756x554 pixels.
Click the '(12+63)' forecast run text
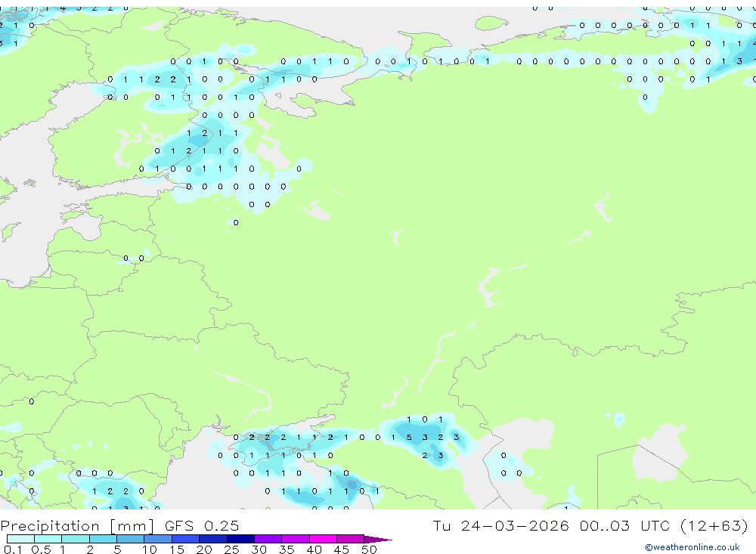(714, 525)
